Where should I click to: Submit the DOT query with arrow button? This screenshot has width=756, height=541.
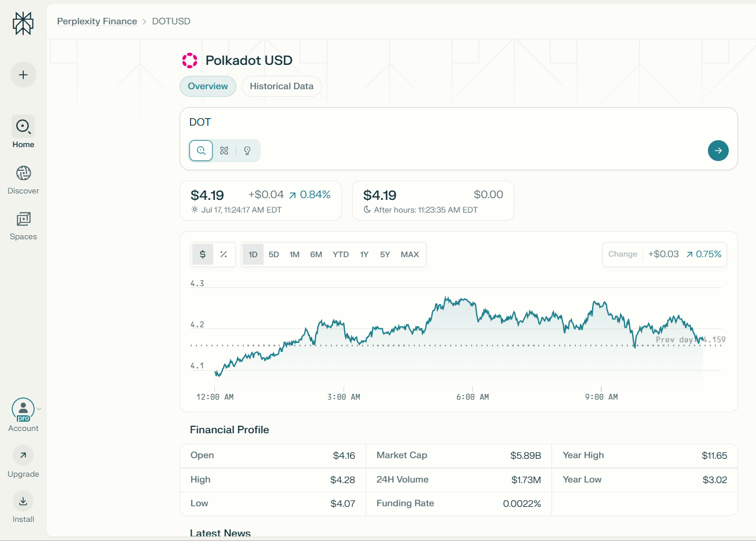click(x=718, y=151)
